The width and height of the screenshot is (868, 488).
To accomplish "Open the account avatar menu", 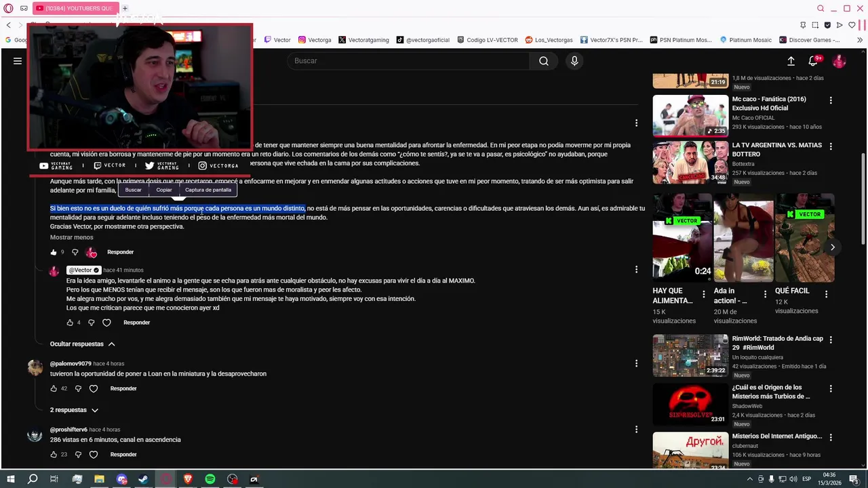I will (839, 61).
